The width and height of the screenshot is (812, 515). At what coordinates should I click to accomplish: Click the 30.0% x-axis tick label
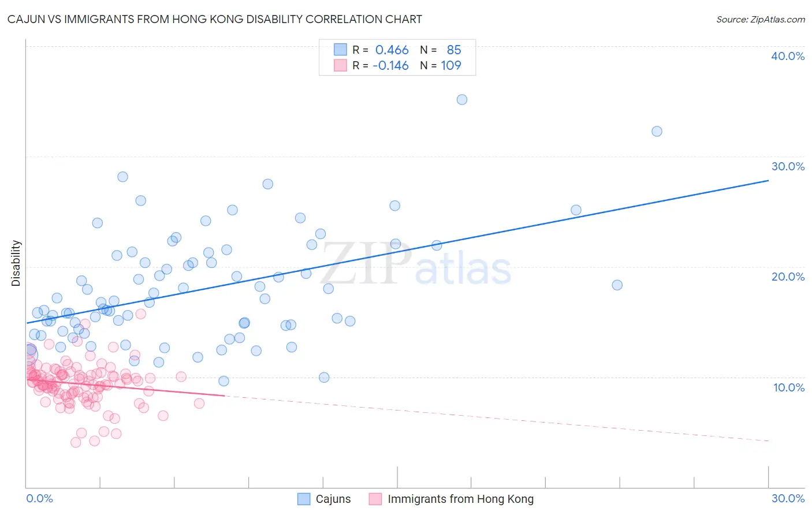coord(788,498)
